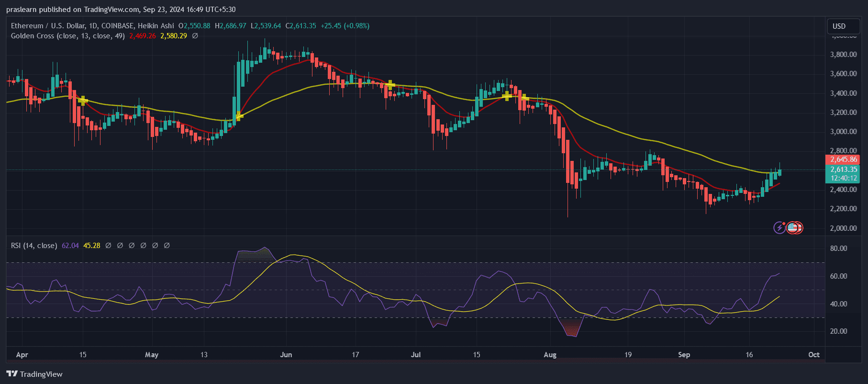
Task: Click the change value +25.45 (+0.98%)
Action: (x=345, y=26)
